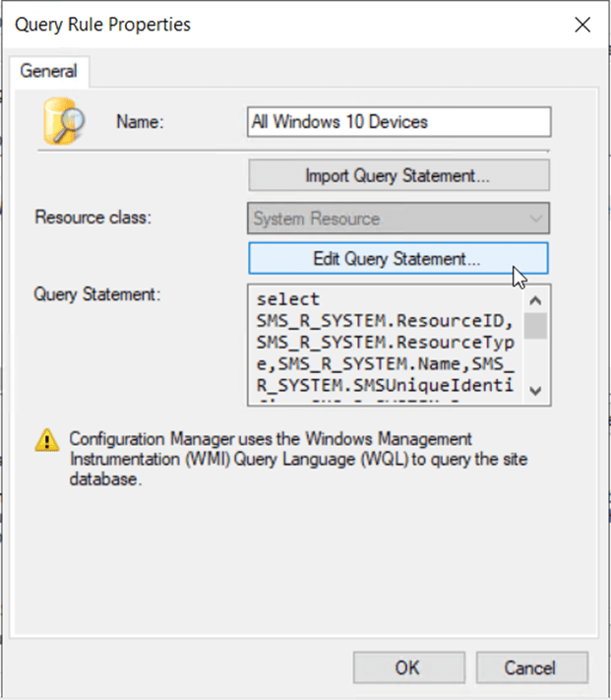611x700 pixels.
Task: Click inside the Query Statement text box
Action: 384,345
